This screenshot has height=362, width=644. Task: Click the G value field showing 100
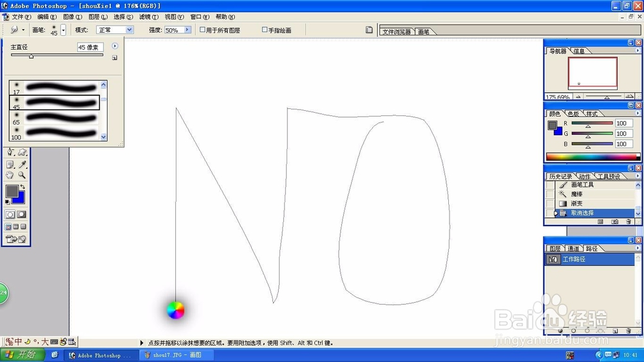pos(623,133)
